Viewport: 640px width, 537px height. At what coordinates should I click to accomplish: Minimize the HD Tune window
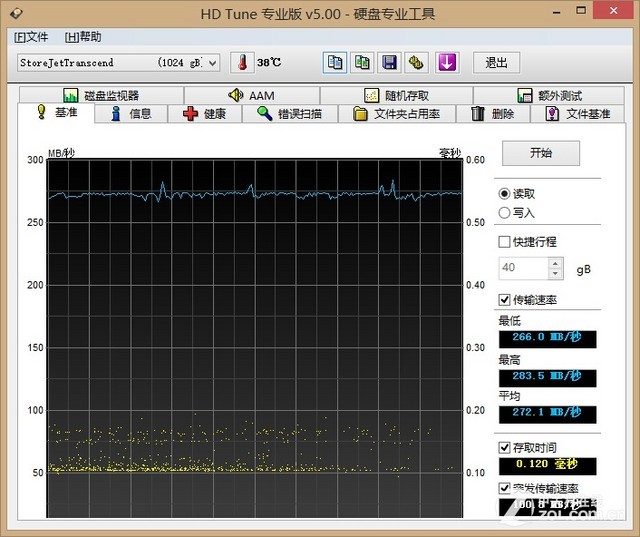pyautogui.click(x=557, y=11)
